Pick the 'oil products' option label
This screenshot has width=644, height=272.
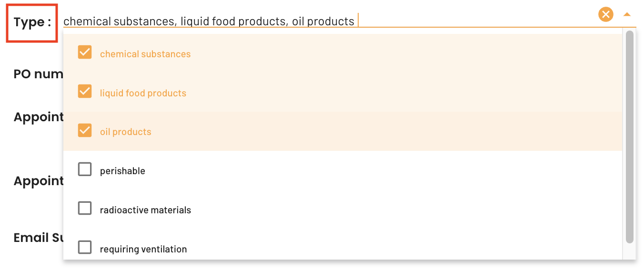(x=126, y=132)
